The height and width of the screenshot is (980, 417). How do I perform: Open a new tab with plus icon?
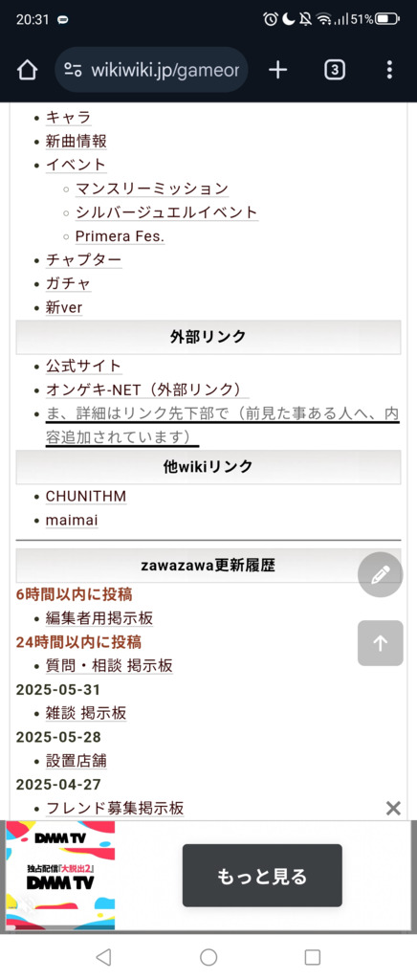coord(277,70)
